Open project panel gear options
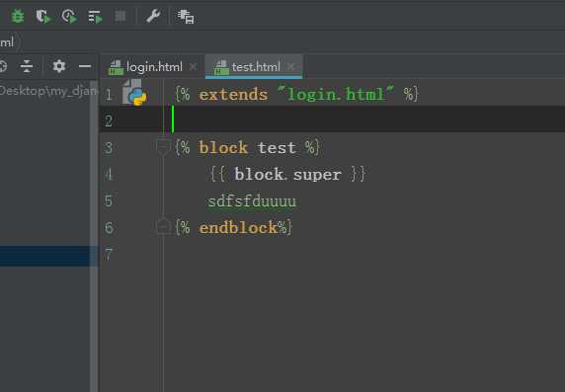Viewport: 565px width, 392px height. point(58,66)
